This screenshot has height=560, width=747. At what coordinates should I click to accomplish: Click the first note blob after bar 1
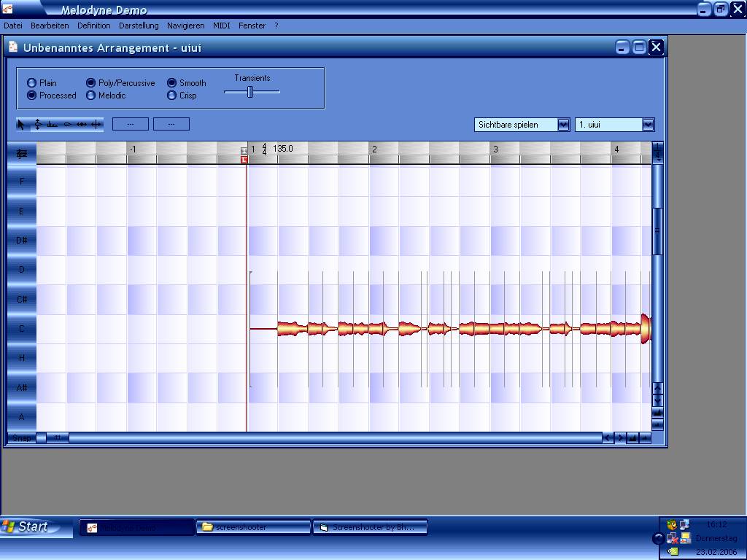292,329
